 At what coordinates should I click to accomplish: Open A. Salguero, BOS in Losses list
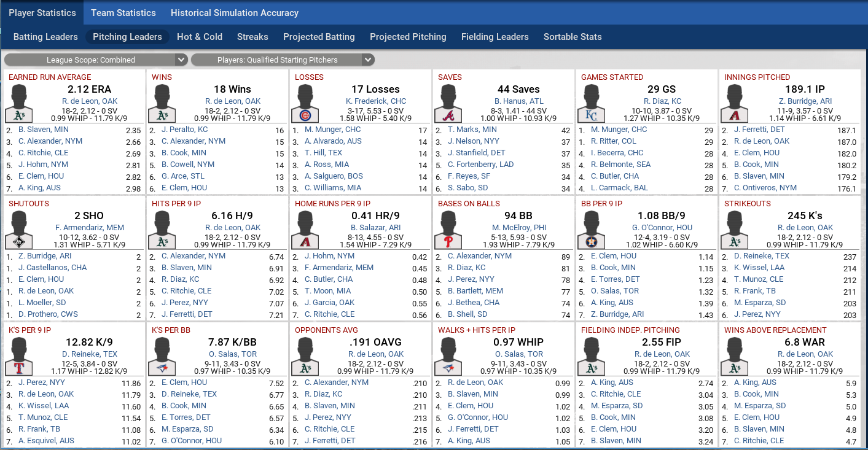(x=334, y=176)
